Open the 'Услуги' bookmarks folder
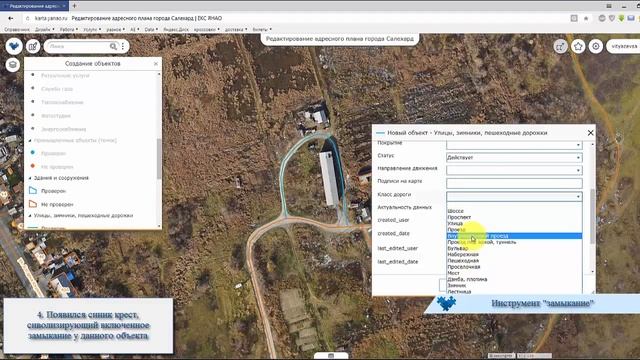640x360 pixels. tap(92, 29)
